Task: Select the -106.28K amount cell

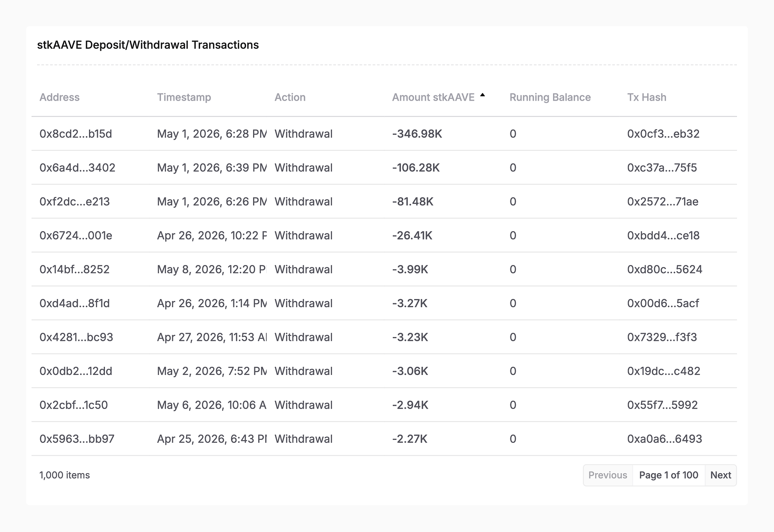Action: 416,168
